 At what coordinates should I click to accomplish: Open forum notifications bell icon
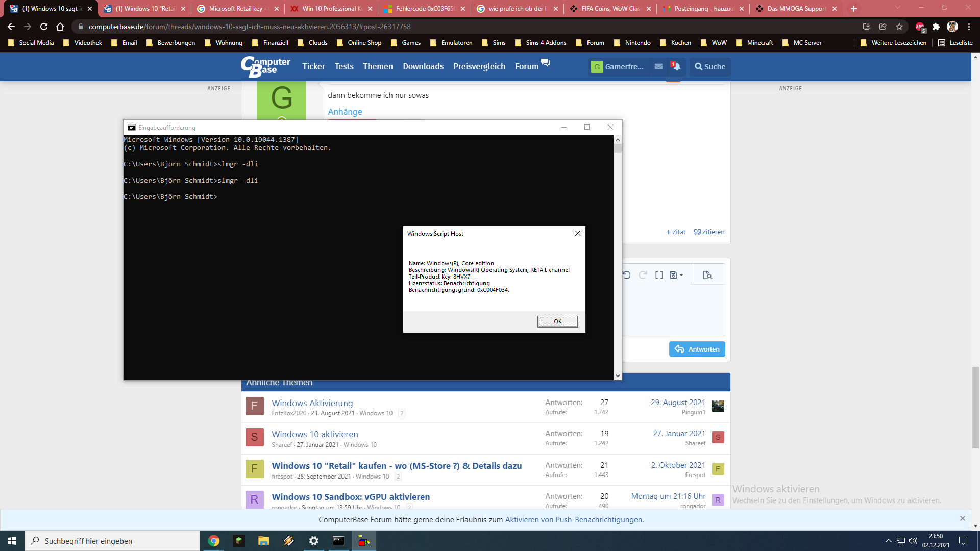[x=676, y=66]
